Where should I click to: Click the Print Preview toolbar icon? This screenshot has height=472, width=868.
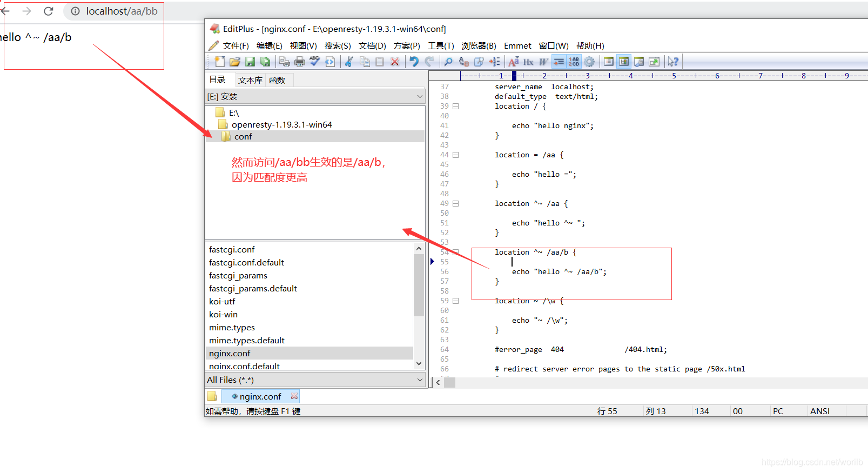285,62
